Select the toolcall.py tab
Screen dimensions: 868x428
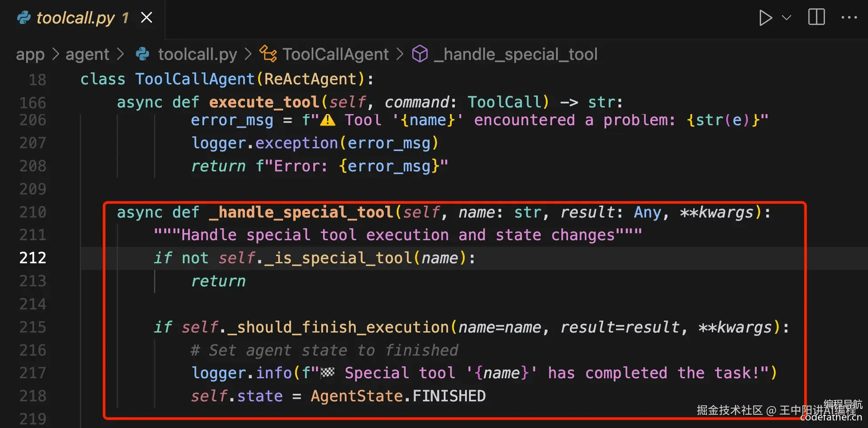(75, 18)
